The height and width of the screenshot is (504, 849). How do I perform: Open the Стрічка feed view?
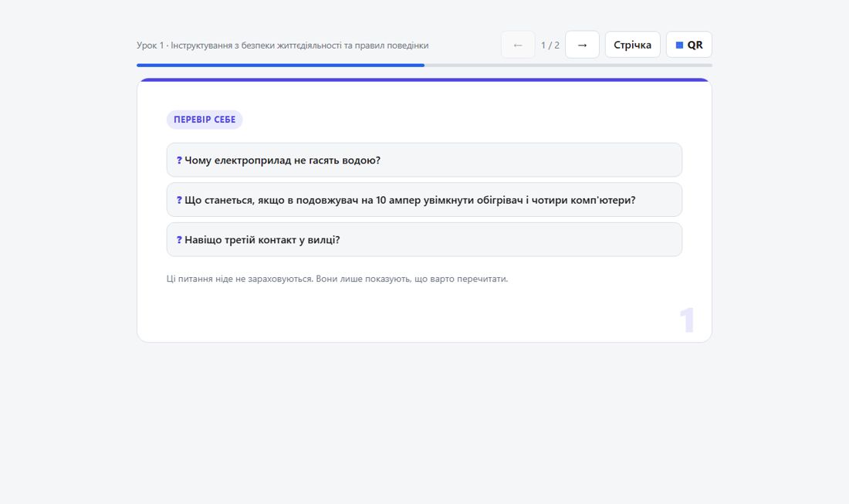point(632,45)
